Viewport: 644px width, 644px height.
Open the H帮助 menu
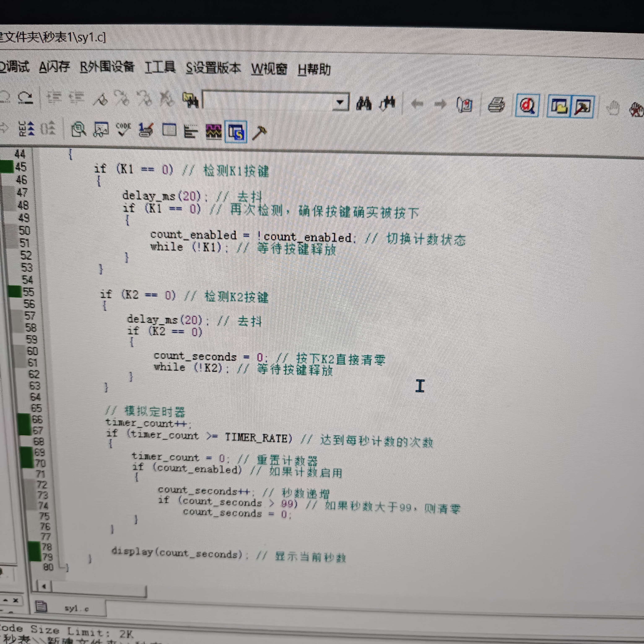click(314, 70)
